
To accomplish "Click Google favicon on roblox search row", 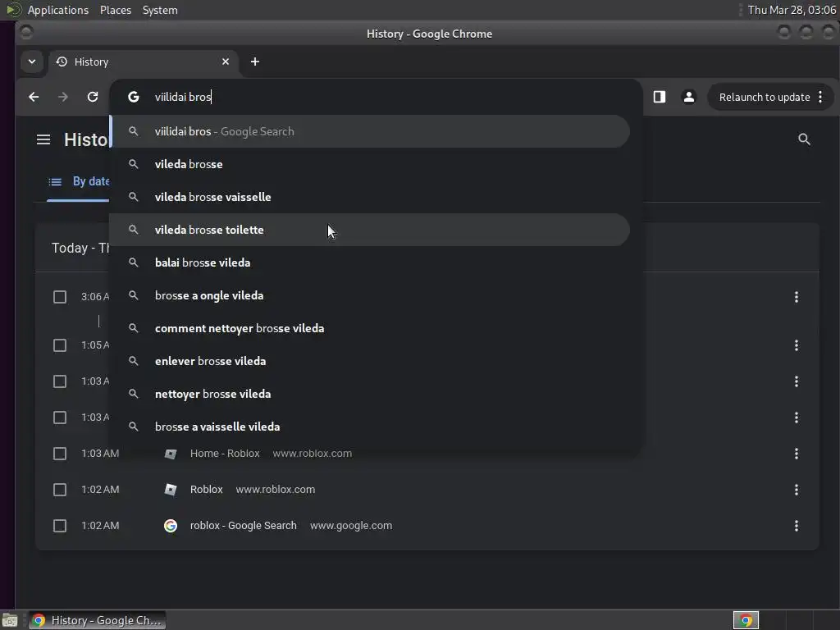I will 171,526.
